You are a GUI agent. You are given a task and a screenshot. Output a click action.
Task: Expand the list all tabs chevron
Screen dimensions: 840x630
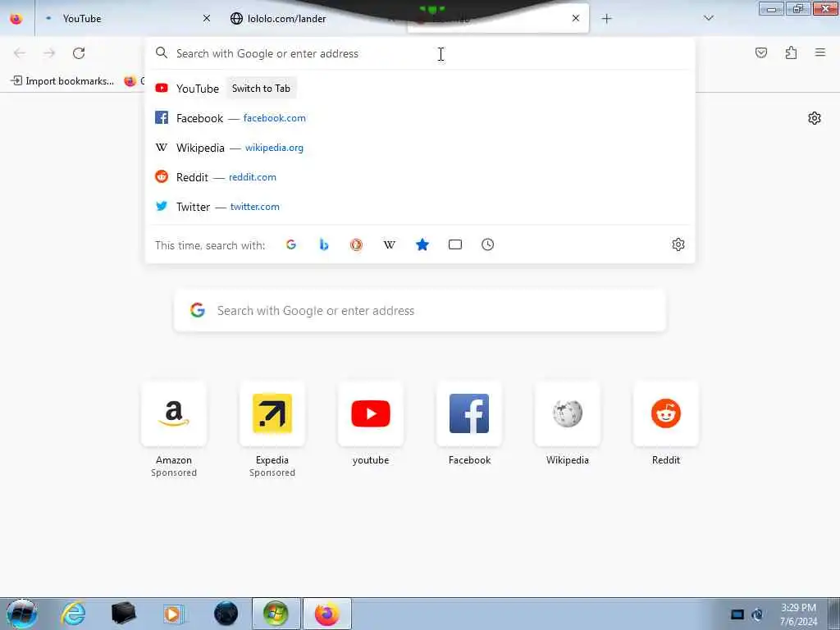[709, 18]
